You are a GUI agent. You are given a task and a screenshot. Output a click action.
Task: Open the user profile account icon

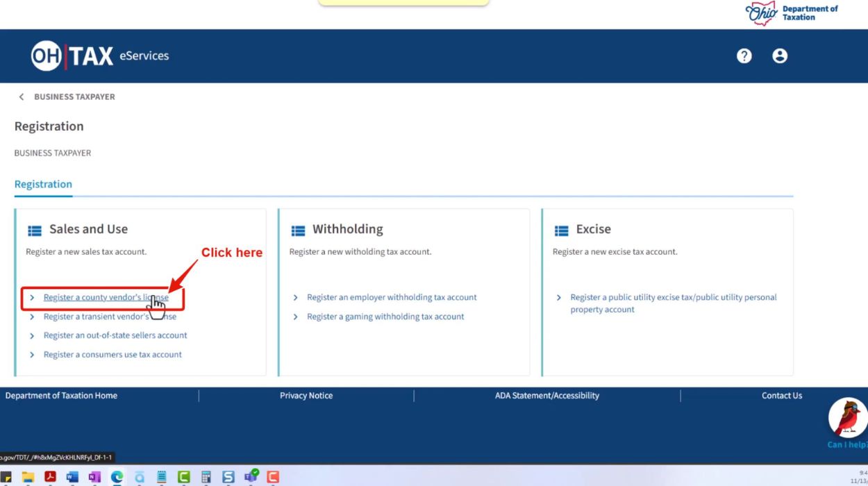[x=780, y=56]
